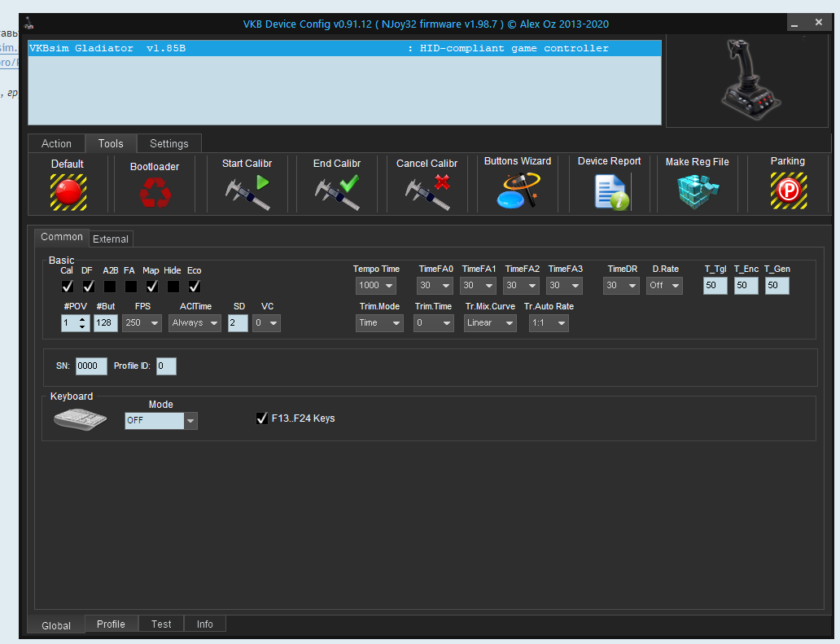This screenshot has height=644, width=840.
Task: Enable the FA checkbox
Action: coord(131,287)
